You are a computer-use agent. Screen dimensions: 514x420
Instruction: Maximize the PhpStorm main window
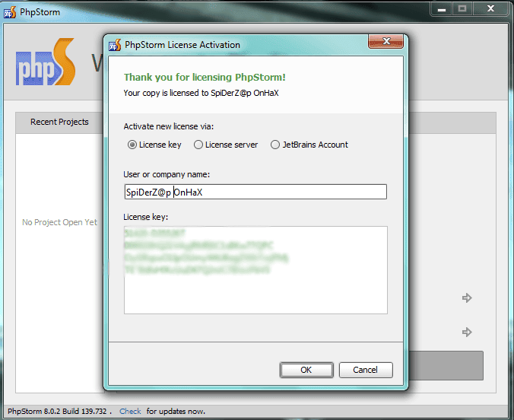462,9
